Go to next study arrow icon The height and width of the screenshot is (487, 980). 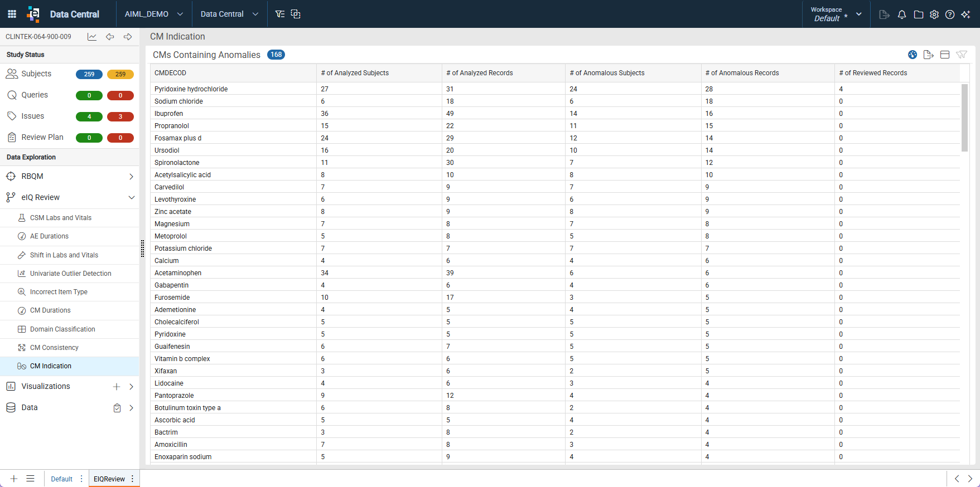coord(128,37)
